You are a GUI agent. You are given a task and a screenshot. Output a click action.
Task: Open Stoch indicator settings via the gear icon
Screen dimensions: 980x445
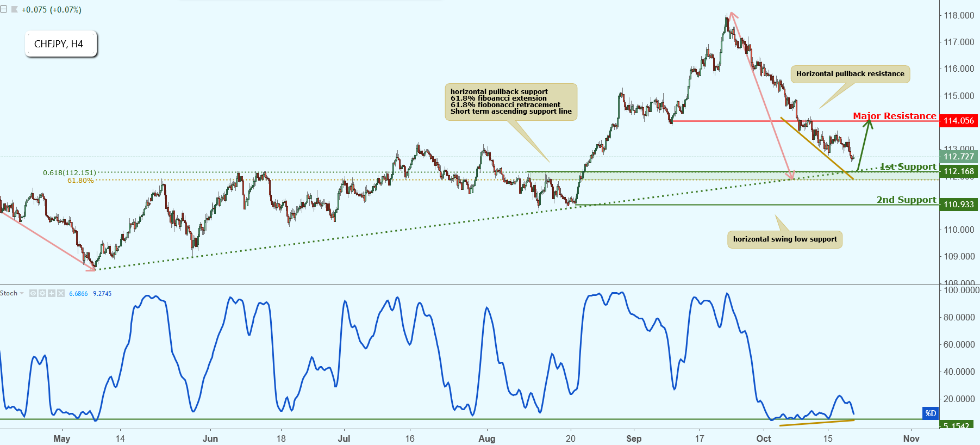point(42,293)
